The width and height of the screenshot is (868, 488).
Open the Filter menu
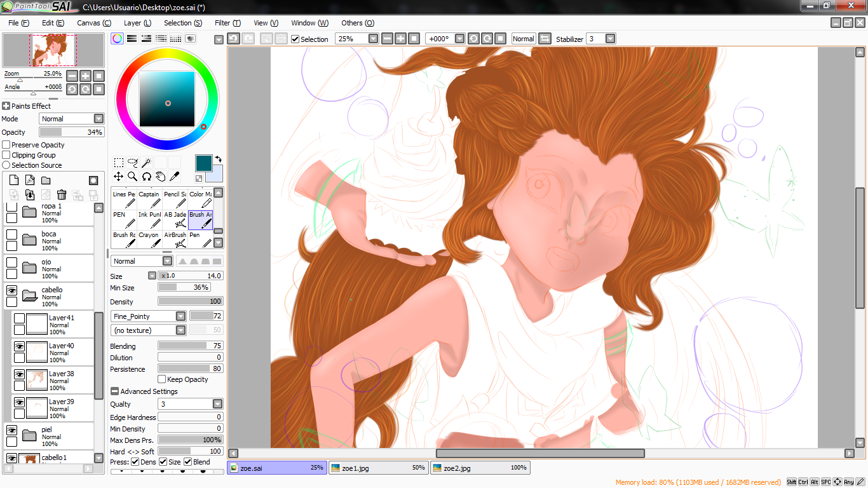(227, 23)
